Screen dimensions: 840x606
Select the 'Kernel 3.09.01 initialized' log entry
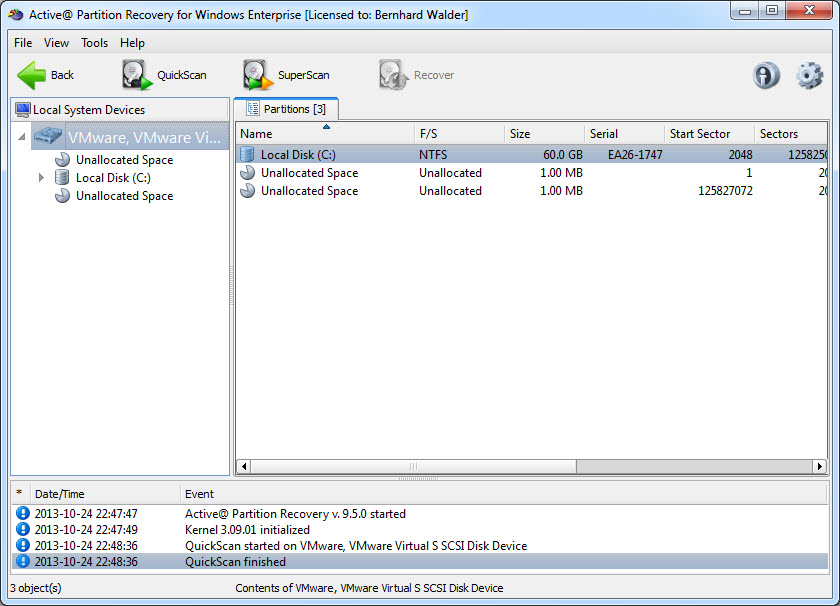click(420, 529)
